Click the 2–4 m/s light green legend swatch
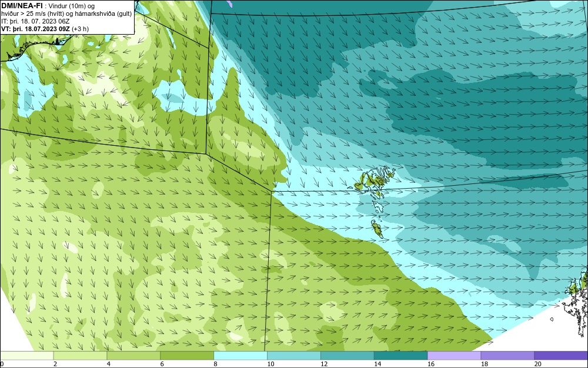This screenshot has width=588, height=368. 80,356
